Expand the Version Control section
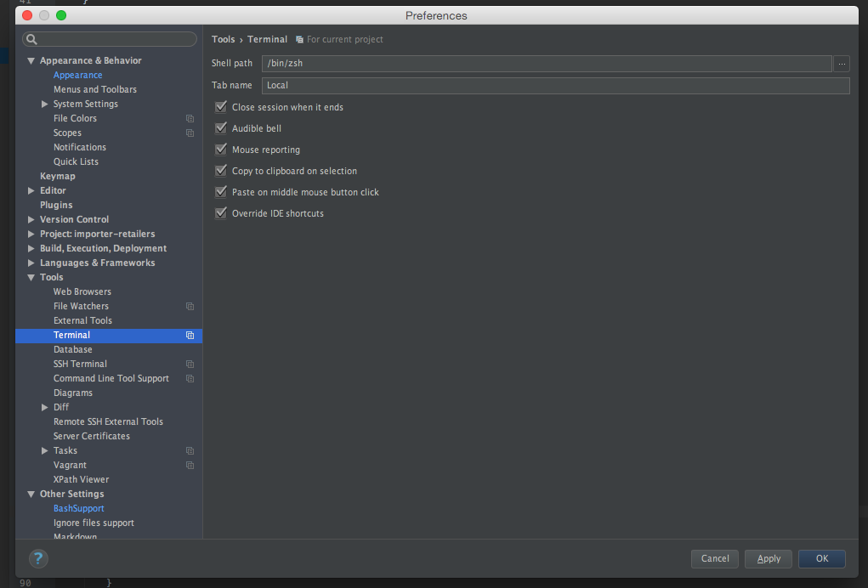 (31, 219)
